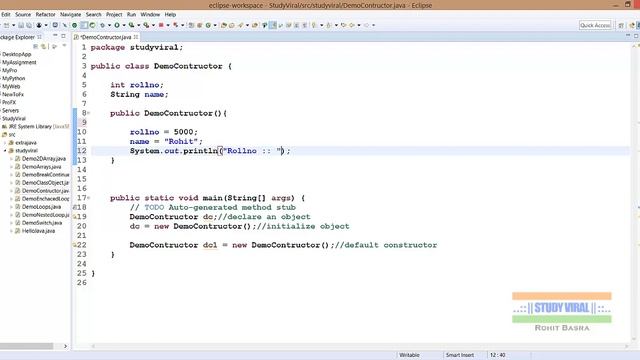Click the Save toolbar icon
Image resolution: width=640 pixels, height=360 pixels.
point(21,25)
